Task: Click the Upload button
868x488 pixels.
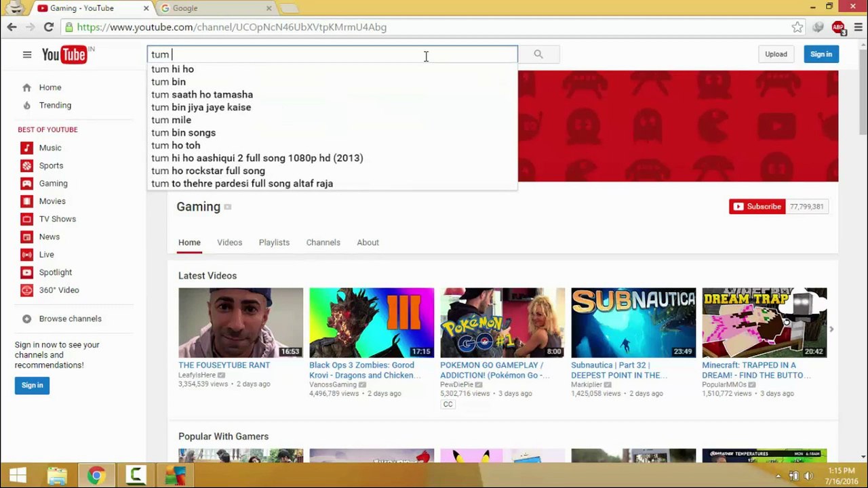Action: (x=776, y=54)
